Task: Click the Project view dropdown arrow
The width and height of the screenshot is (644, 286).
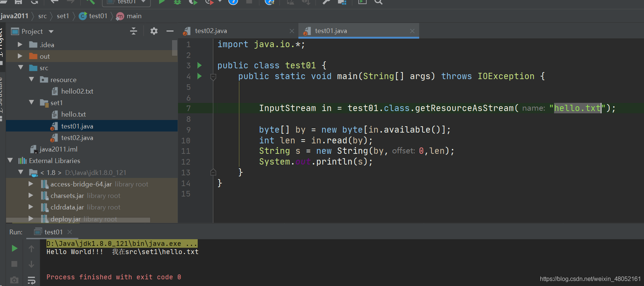Action: tap(51, 32)
